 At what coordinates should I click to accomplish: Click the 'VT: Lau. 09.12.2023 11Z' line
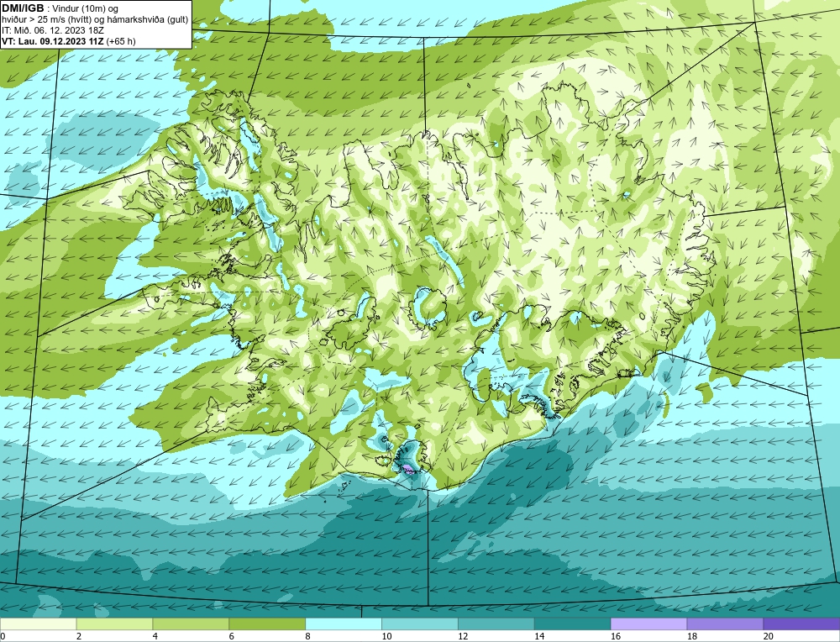coord(53,41)
